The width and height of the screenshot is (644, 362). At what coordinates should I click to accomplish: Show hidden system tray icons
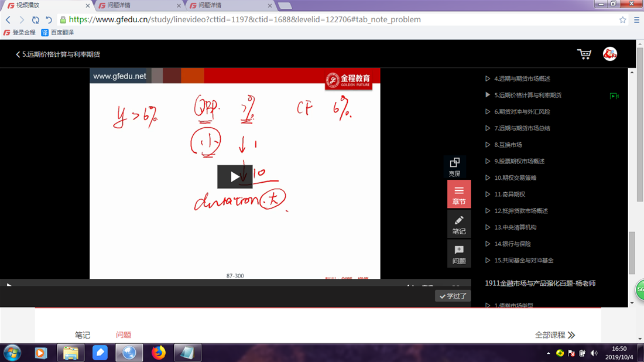(549, 353)
